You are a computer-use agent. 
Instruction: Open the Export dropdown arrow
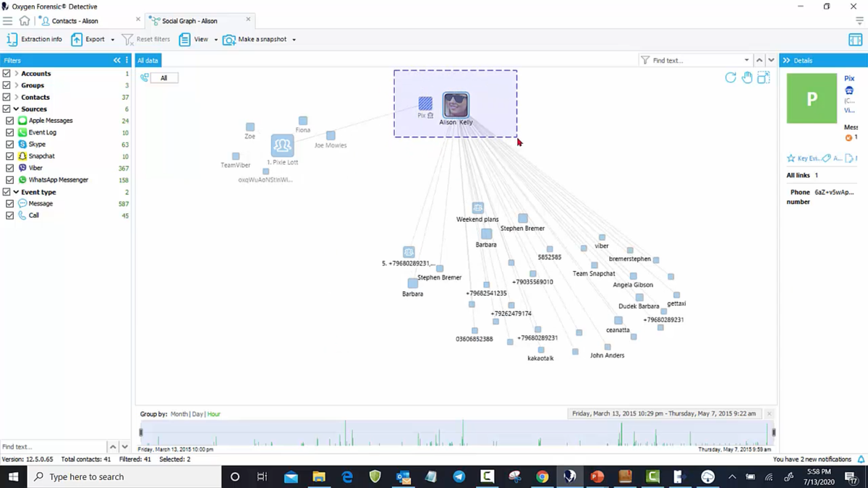coord(112,40)
